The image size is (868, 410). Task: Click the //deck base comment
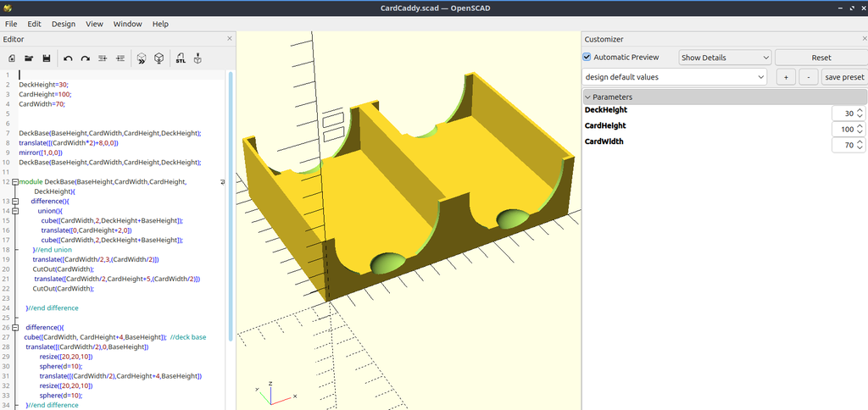click(188, 337)
